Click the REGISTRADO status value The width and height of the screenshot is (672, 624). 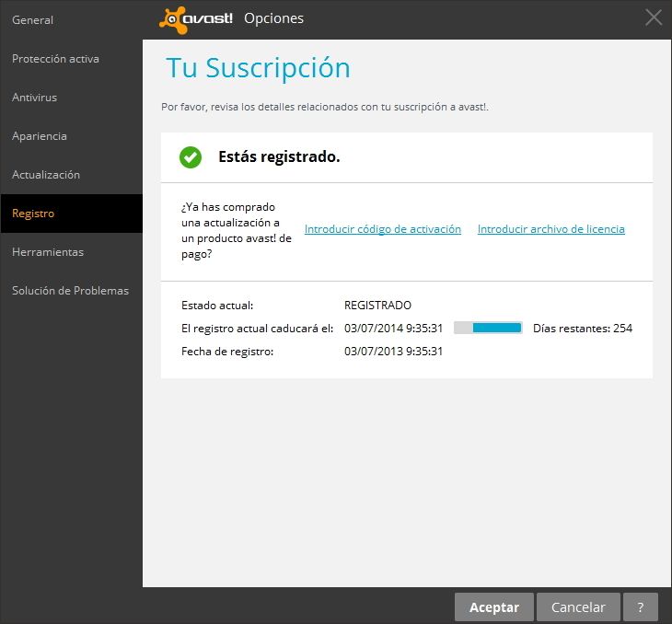pyautogui.click(x=377, y=306)
